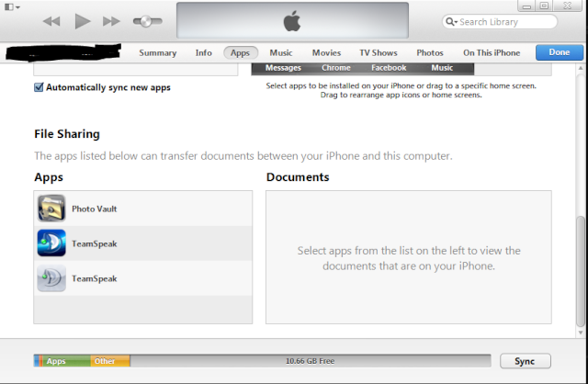Switch to the Photos tab
588x384 pixels.
[430, 53]
